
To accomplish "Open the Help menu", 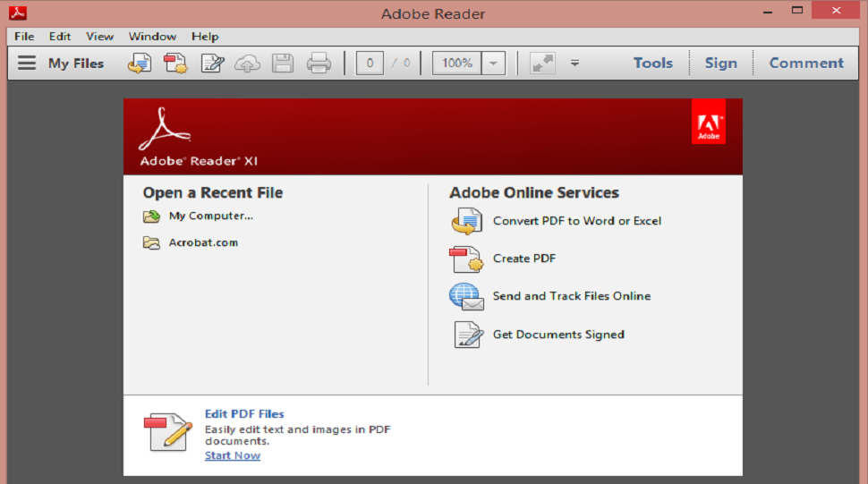I will (x=206, y=37).
